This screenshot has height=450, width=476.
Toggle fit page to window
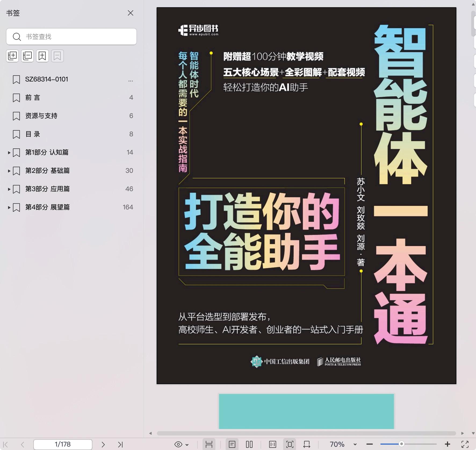tap(290, 444)
